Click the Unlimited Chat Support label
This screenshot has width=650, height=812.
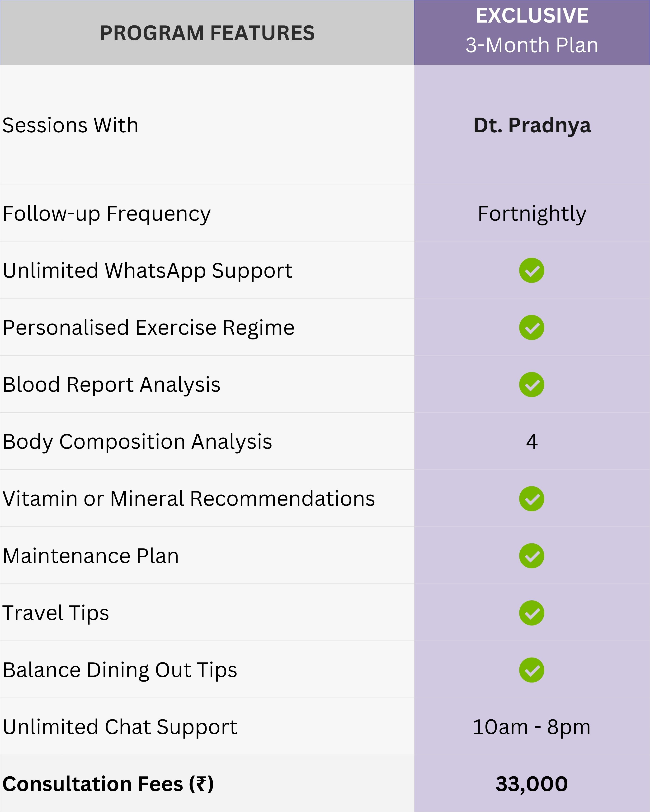coord(120,727)
